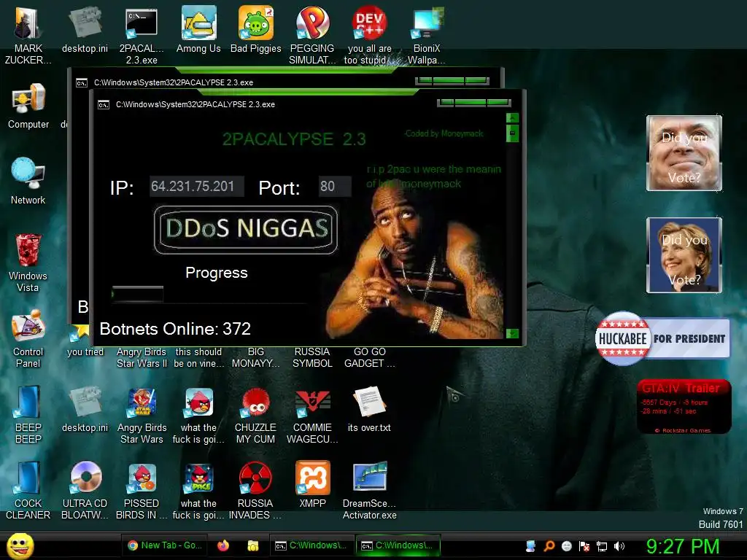Select the 'this should be on vine...' label
The height and width of the screenshot is (560, 747).
click(x=198, y=357)
